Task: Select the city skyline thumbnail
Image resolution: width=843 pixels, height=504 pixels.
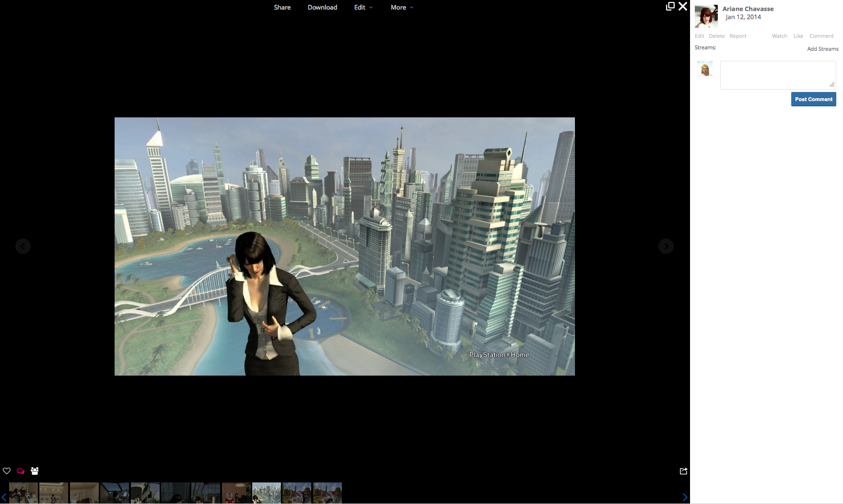Action: (x=267, y=493)
